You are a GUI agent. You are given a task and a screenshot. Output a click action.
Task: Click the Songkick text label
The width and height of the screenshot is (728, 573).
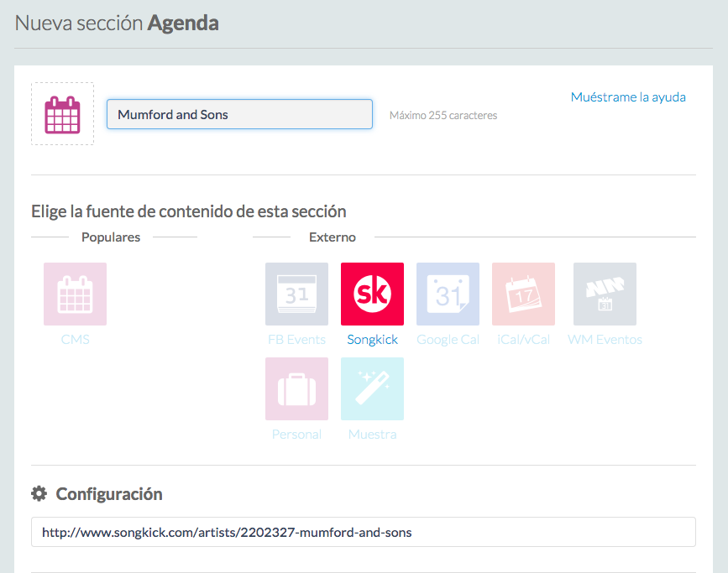click(372, 340)
